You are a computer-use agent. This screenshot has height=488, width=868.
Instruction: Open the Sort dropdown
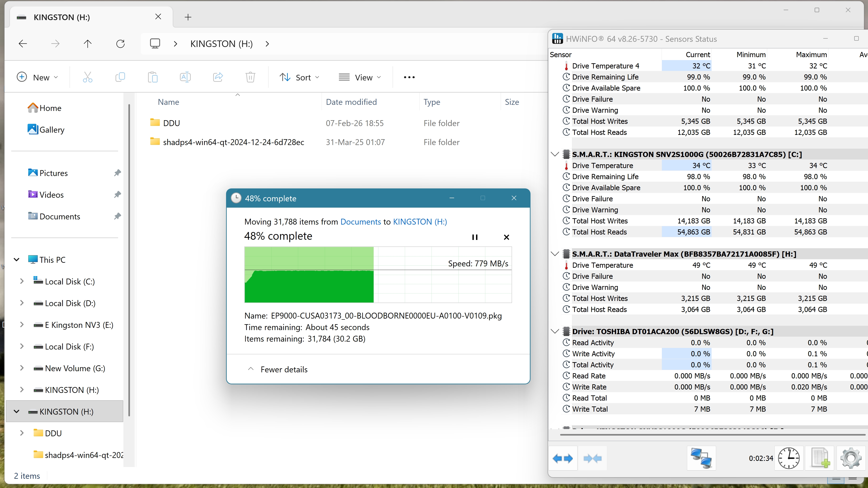pos(299,77)
